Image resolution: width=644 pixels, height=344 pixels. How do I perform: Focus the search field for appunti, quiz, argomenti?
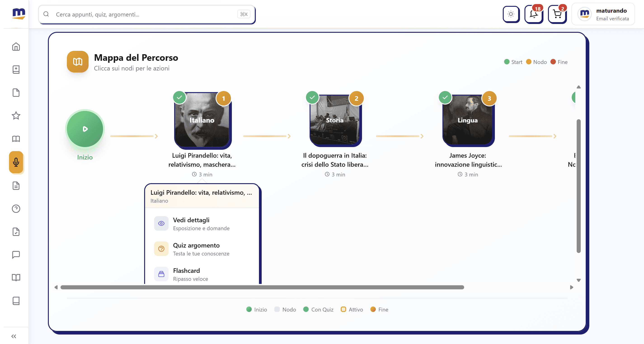coord(147,14)
